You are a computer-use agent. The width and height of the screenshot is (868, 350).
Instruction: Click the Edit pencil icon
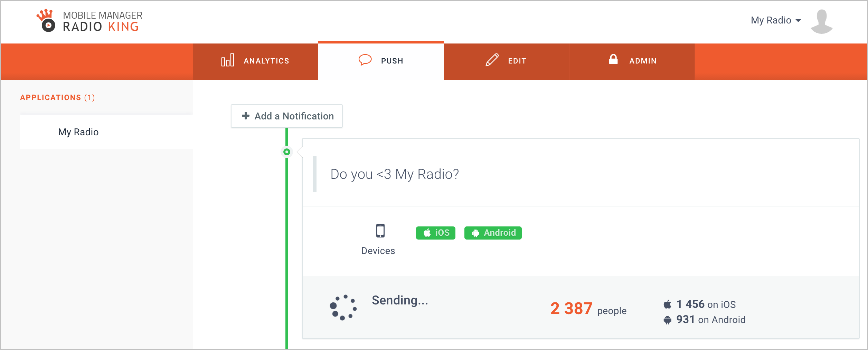pos(492,60)
